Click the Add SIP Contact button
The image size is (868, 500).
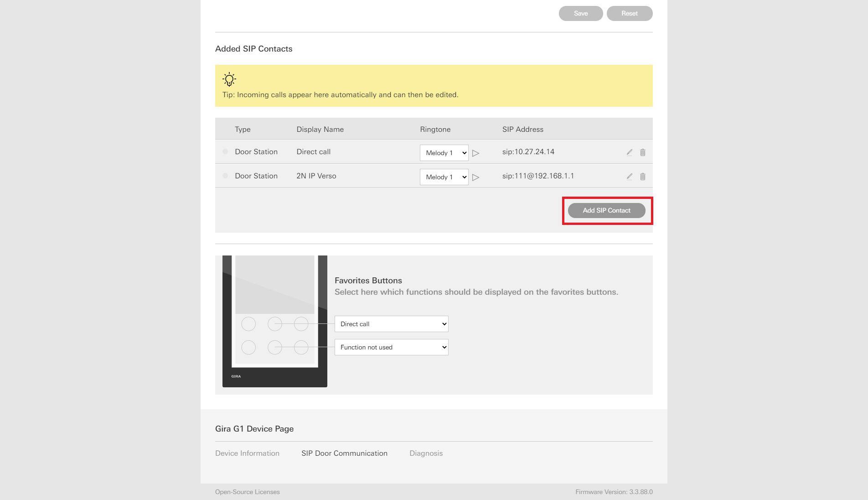coord(606,210)
